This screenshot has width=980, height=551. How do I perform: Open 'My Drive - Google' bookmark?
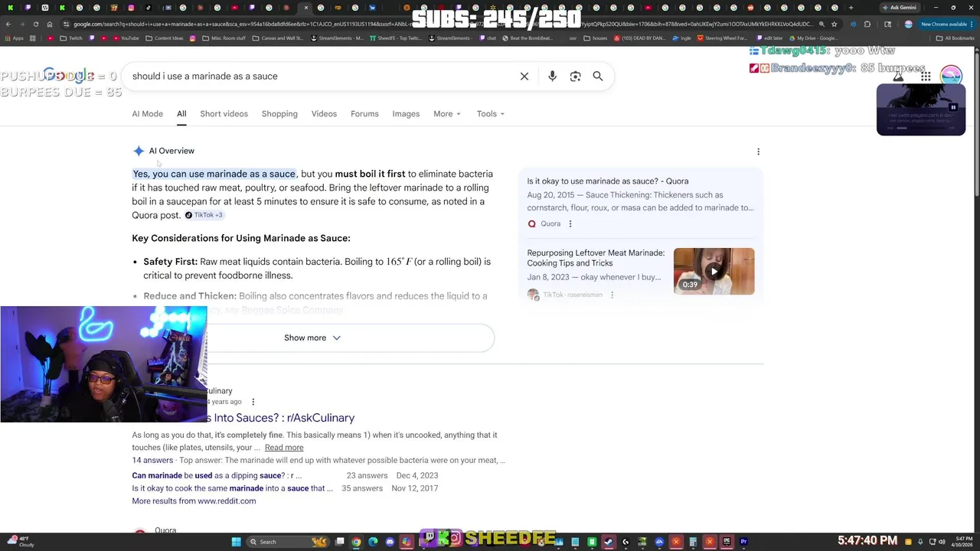[812, 38]
